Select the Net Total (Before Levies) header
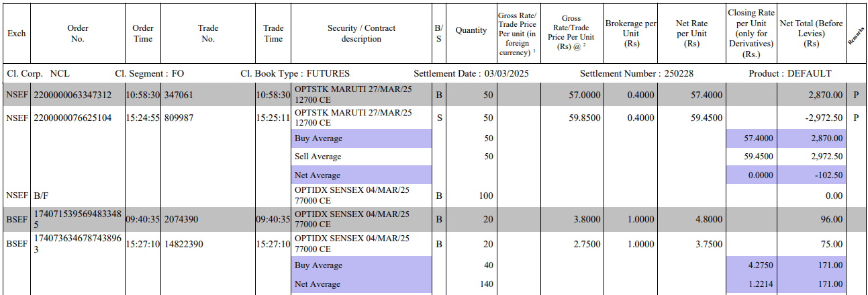The height and width of the screenshot is (295, 868). (x=811, y=34)
